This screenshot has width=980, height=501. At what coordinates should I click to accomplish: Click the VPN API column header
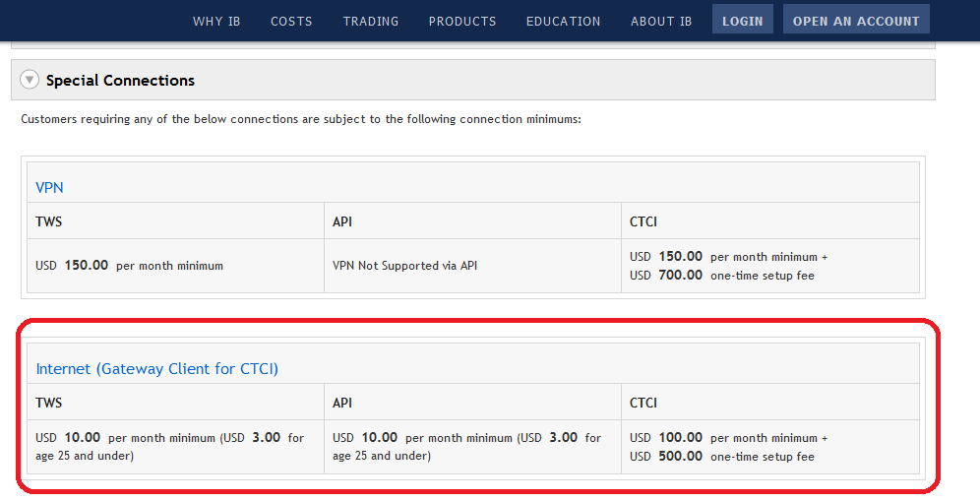pyautogui.click(x=342, y=221)
